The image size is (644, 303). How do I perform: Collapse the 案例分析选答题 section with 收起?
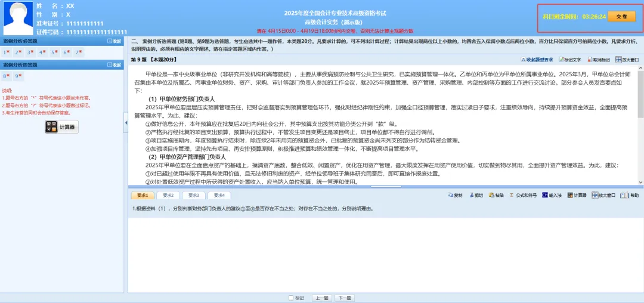pos(114,65)
